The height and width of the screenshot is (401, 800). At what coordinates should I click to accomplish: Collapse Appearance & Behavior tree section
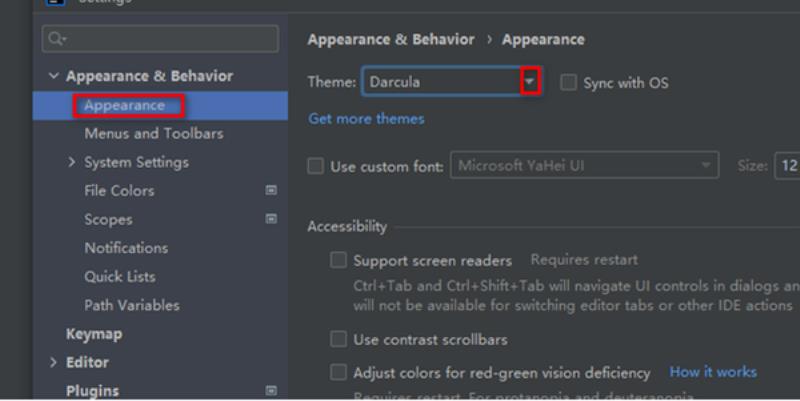point(53,76)
